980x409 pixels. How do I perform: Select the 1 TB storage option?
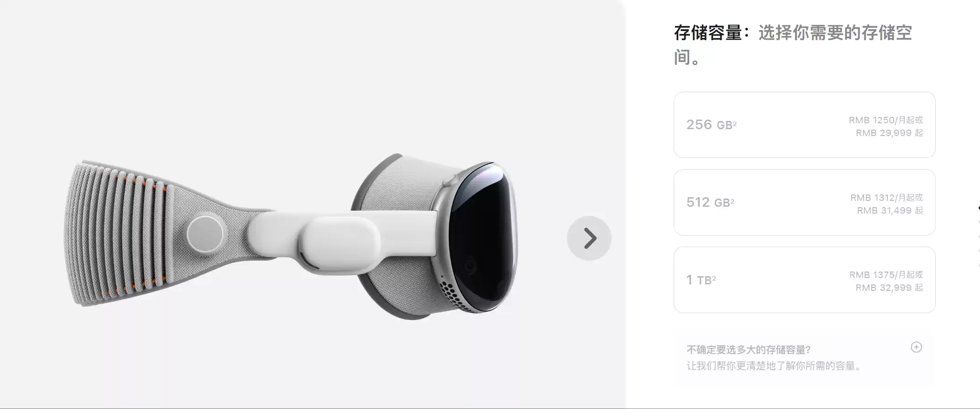click(x=804, y=280)
